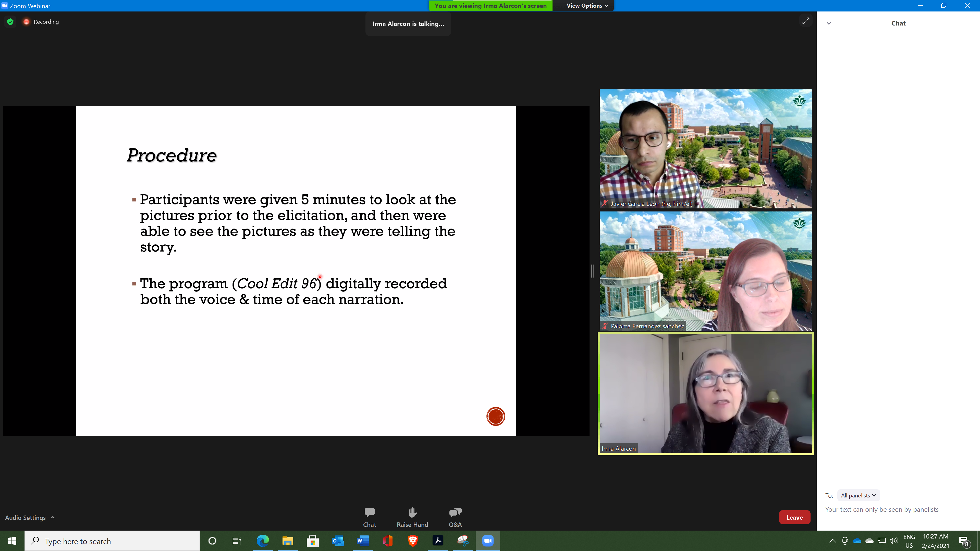Open the Q&A window
Viewport: 980px width, 551px height.
(x=455, y=517)
